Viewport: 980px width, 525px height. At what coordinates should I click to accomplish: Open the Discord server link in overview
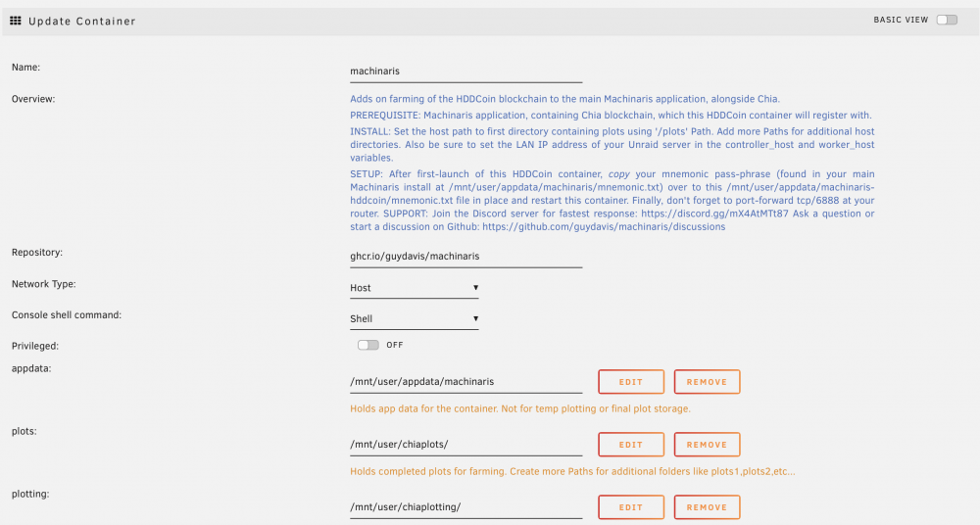click(x=715, y=214)
